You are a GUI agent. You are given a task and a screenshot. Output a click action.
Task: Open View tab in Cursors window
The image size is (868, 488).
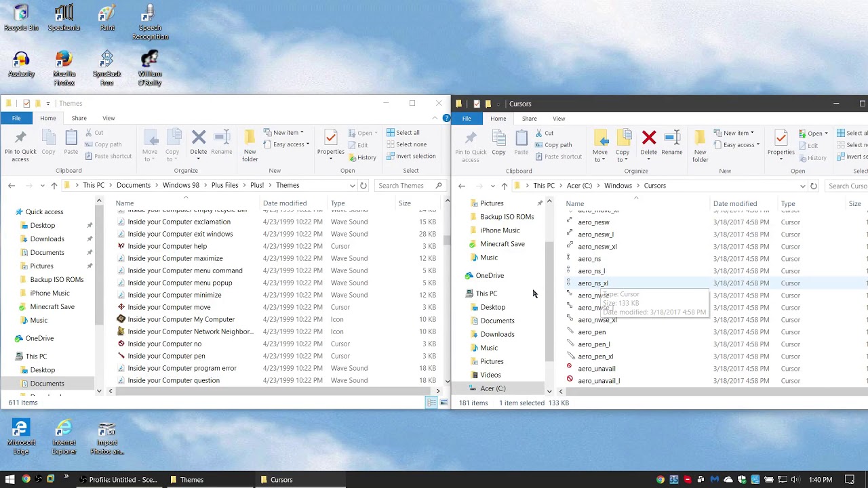click(559, 119)
